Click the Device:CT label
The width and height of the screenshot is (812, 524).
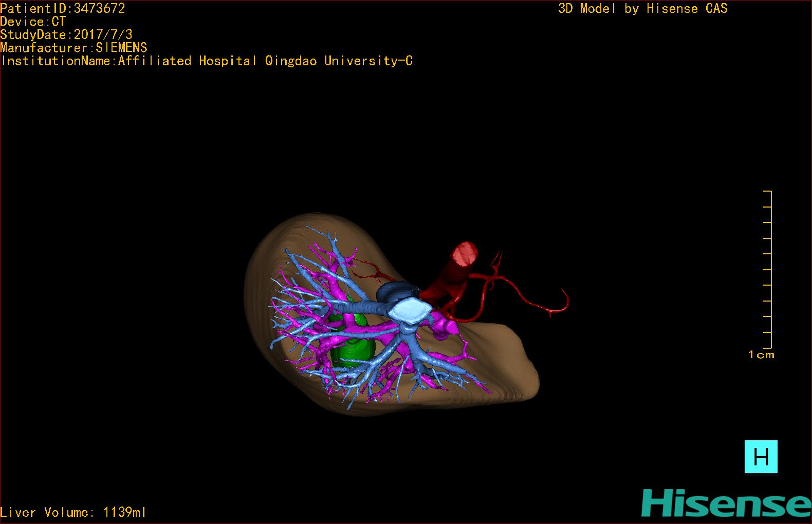pos(33,22)
